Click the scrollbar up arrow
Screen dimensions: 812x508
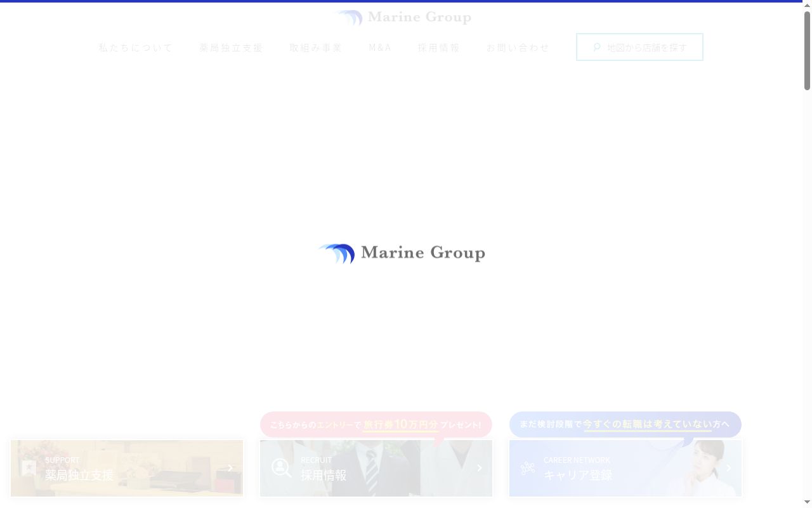[807, 5]
